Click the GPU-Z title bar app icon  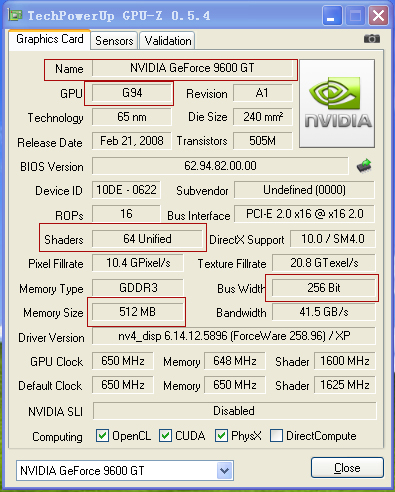click(x=15, y=15)
